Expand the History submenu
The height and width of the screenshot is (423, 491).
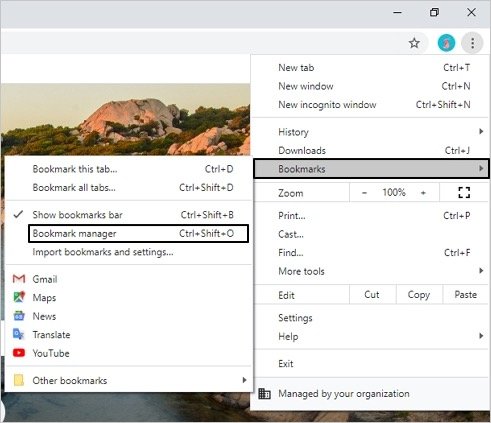pos(371,132)
